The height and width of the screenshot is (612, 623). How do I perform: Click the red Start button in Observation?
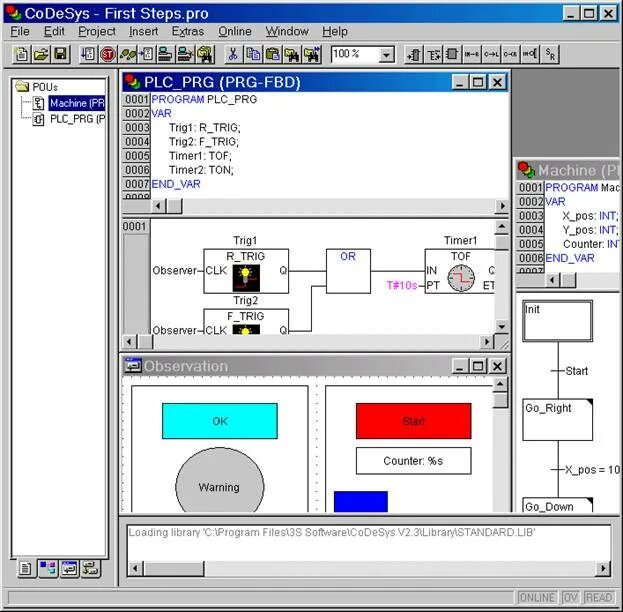coord(414,421)
